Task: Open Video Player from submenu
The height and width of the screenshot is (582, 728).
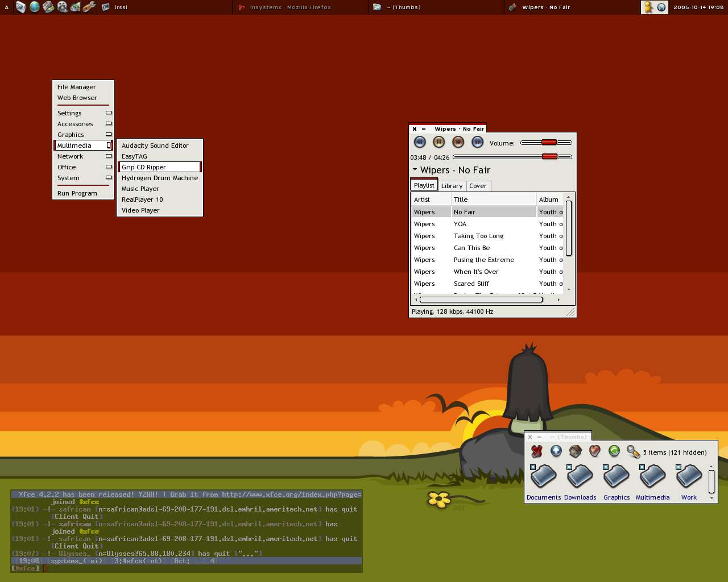Action: 160,210
